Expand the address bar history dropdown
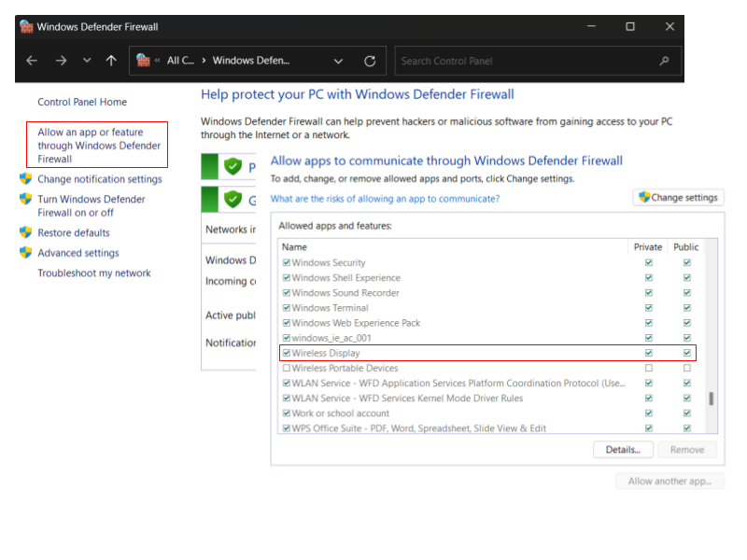 [x=338, y=62]
